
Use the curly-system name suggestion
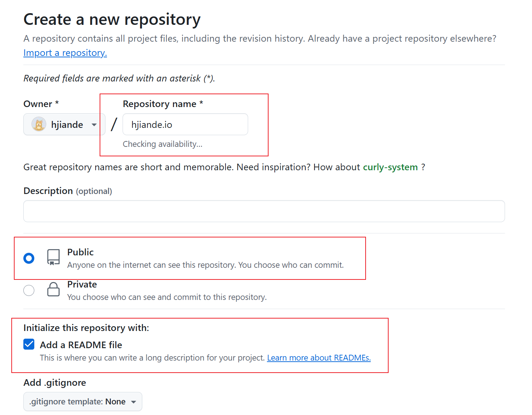[x=390, y=167]
